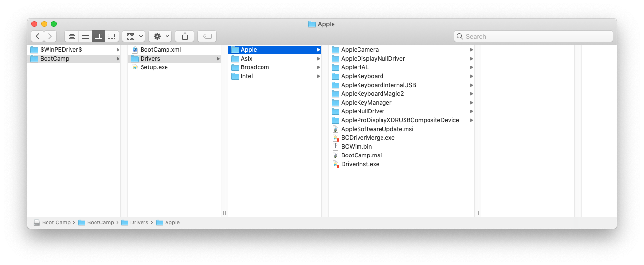Screen dimensions: 644x265
Task: Open the AppleCamera folder
Action: coord(402,50)
